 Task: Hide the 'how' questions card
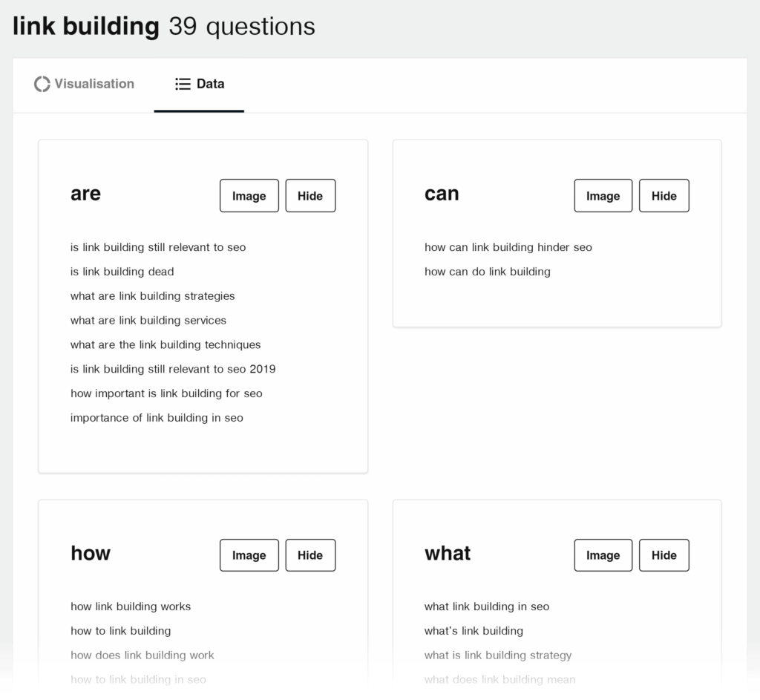(310, 555)
